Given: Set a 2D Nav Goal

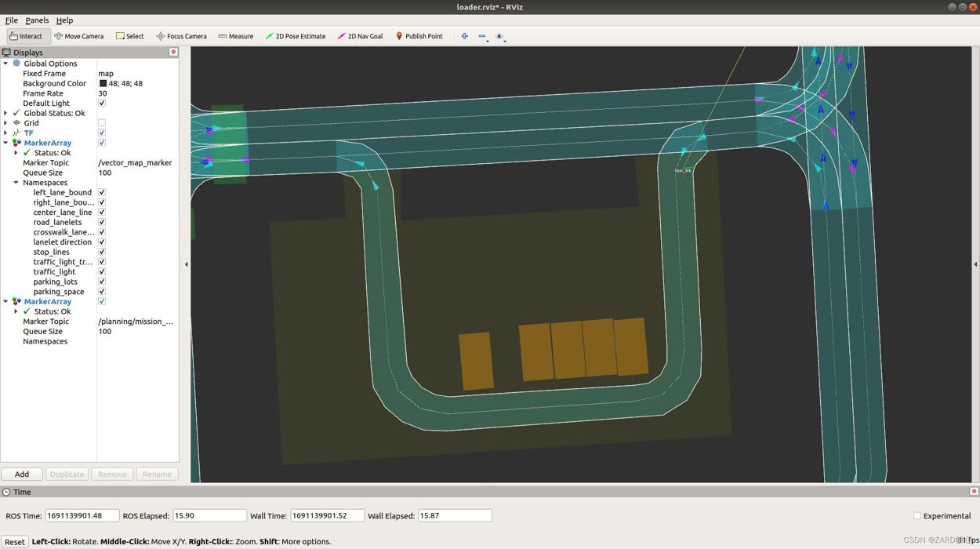Looking at the screenshot, I should pos(360,36).
